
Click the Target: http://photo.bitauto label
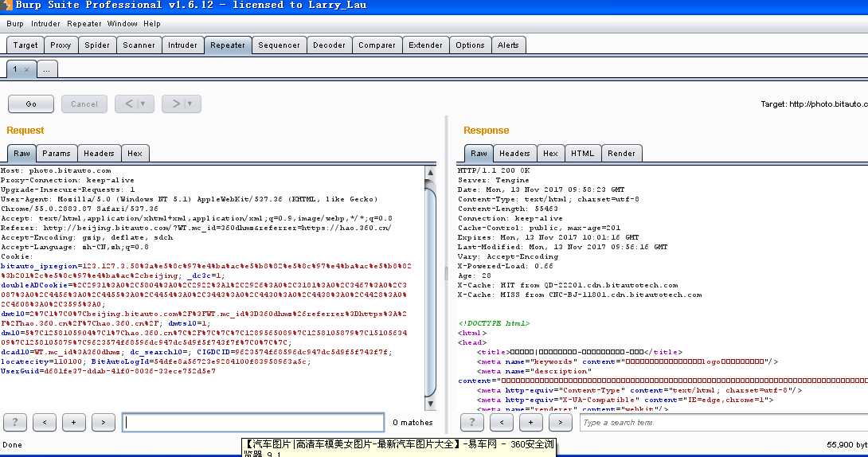[814, 104]
